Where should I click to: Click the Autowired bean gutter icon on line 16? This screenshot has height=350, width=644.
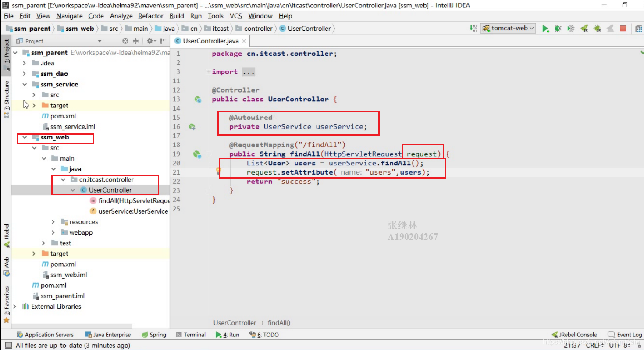(192, 127)
